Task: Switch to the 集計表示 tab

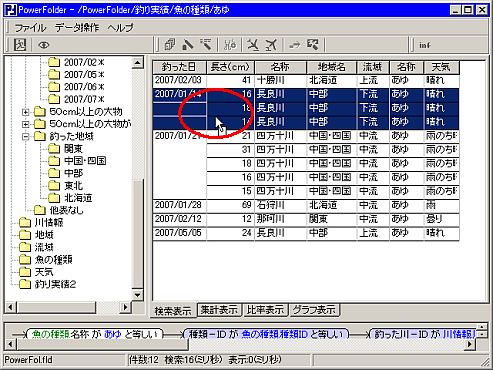Action: (219, 310)
